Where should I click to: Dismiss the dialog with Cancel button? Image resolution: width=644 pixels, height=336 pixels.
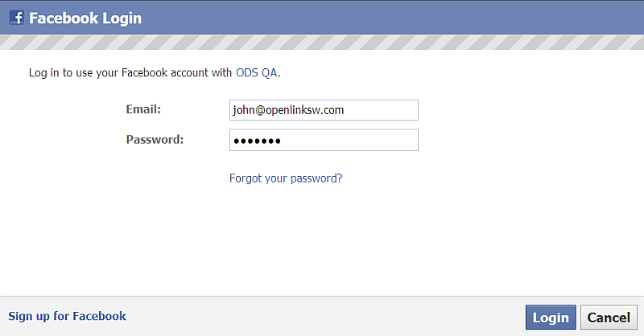pyautogui.click(x=609, y=318)
